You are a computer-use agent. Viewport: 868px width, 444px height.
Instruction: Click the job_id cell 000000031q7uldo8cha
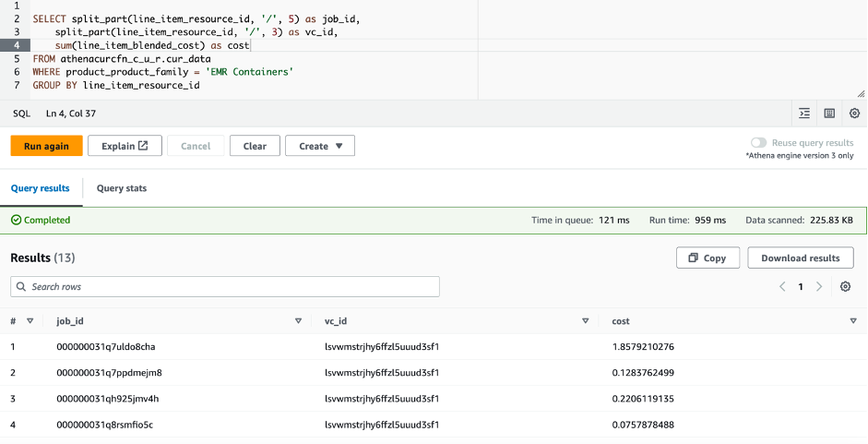click(106, 347)
